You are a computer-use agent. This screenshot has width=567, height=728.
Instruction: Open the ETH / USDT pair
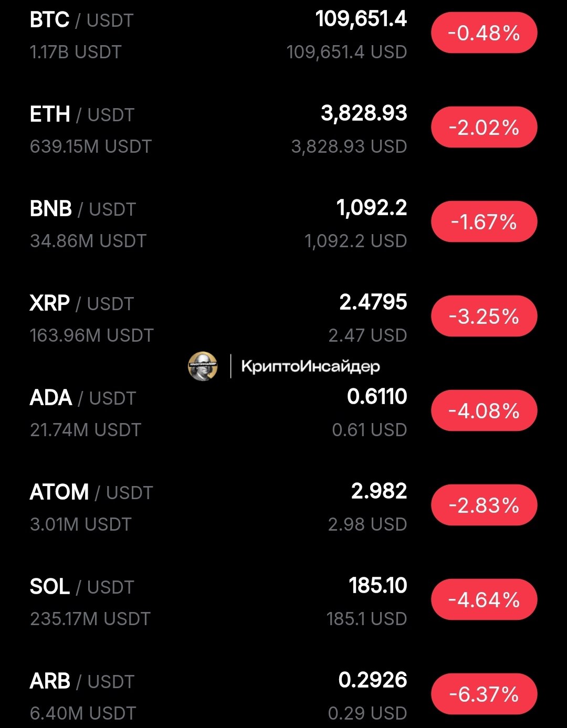point(82,114)
